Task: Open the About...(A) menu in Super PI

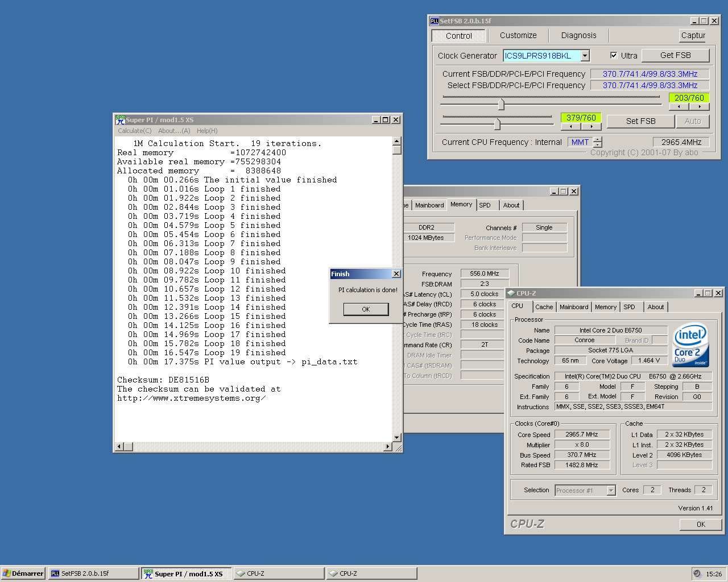Action: tap(174, 131)
